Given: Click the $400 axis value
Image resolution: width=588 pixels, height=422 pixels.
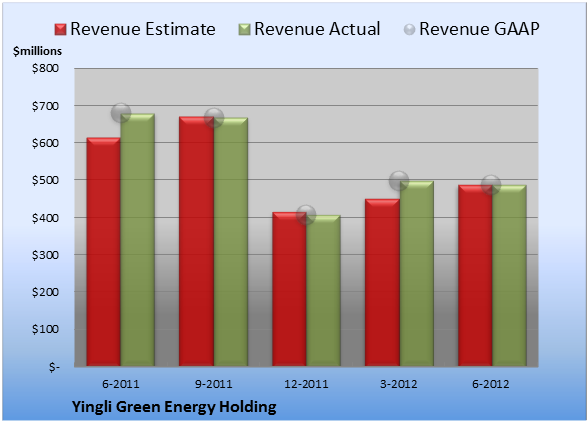Looking at the screenshot, I should pyautogui.click(x=45, y=218).
